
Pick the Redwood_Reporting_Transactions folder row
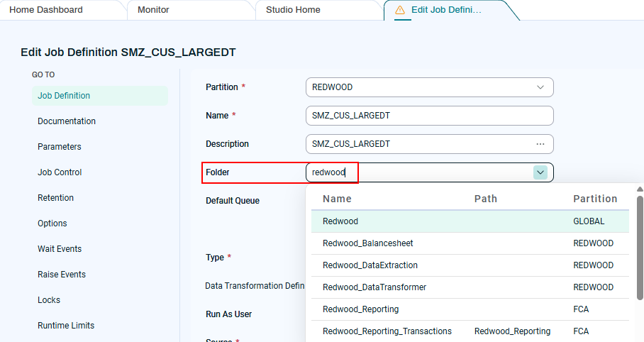pyautogui.click(x=470, y=331)
